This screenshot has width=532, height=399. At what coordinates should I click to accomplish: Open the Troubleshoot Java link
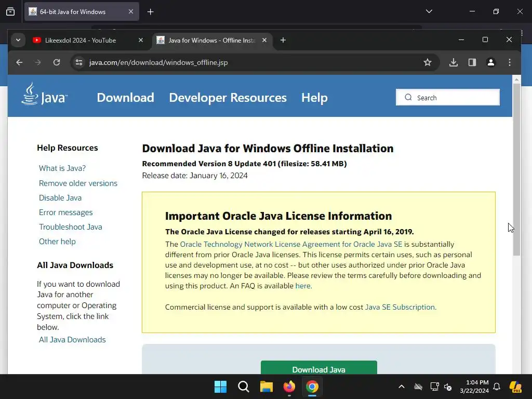pos(70,227)
